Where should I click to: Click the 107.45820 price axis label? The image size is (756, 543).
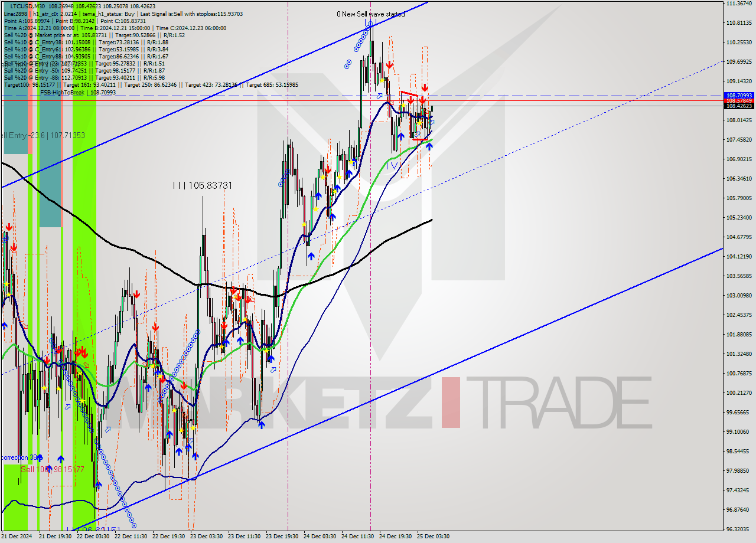[x=739, y=140]
